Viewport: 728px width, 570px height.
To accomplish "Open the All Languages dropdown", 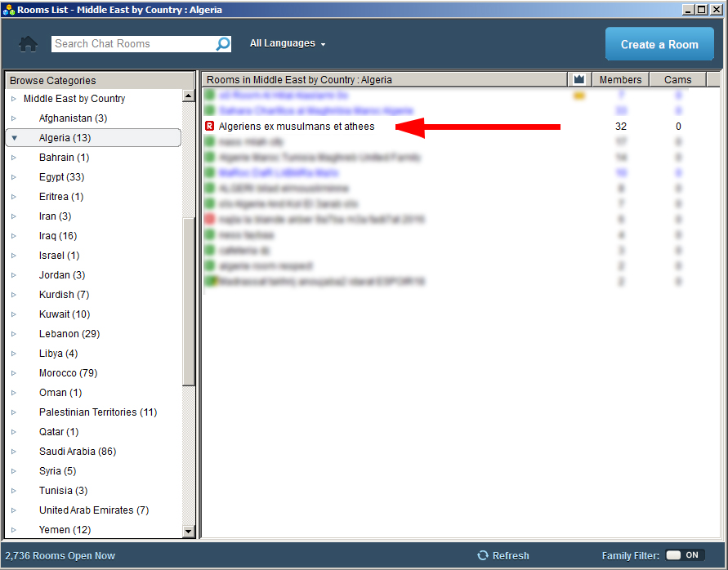I will tap(288, 44).
